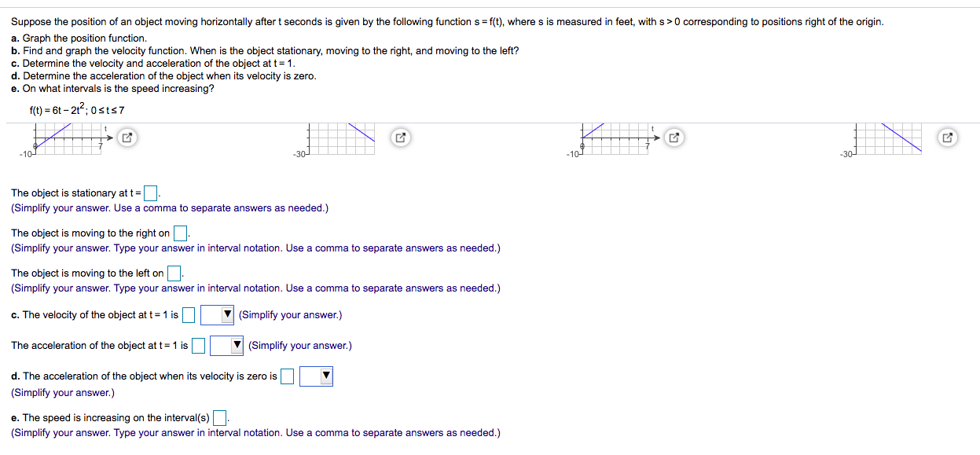This screenshot has height=455, width=980.
Task: Enlarge the first graph with the upward-sloping line
Action: [127, 137]
